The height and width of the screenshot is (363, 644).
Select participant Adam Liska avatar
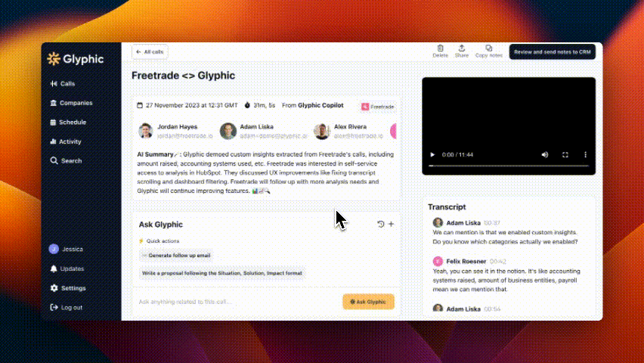click(x=228, y=131)
